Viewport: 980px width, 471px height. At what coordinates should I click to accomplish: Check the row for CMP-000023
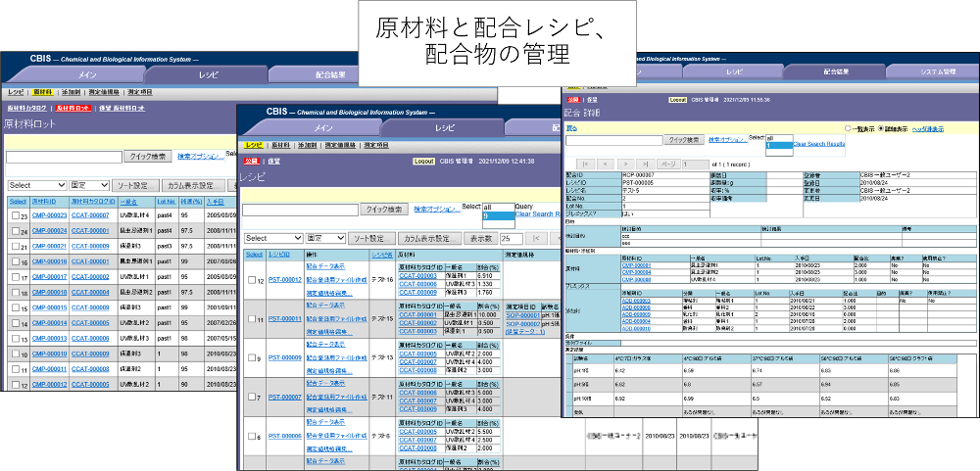16,215
